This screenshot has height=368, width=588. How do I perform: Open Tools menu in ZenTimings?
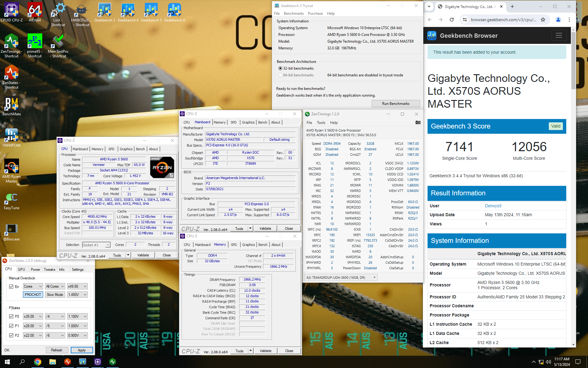(321, 123)
